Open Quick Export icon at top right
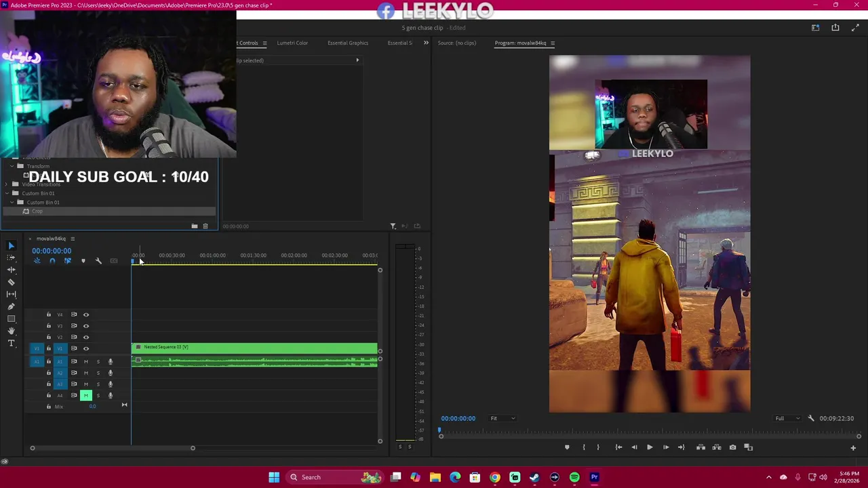The height and width of the screenshot is (488, 868). click(835, 28)
